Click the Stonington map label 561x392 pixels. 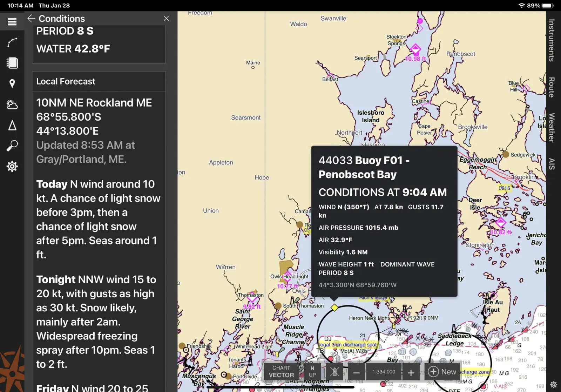480,245
